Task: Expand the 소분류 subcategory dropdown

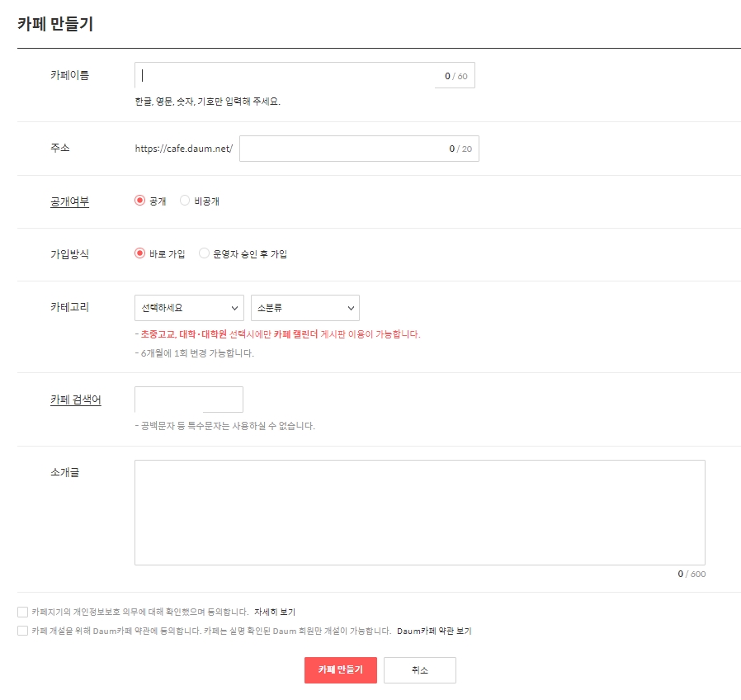Action: click(x=305, y=307)
